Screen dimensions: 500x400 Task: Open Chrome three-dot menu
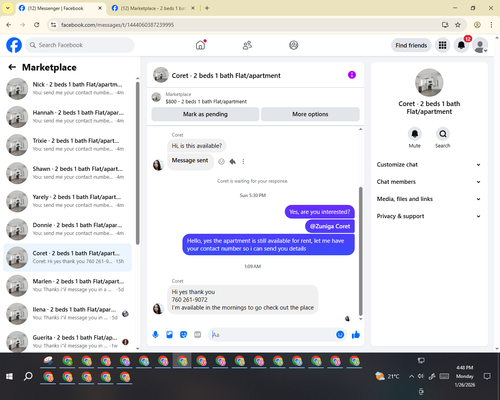point(491,25)
